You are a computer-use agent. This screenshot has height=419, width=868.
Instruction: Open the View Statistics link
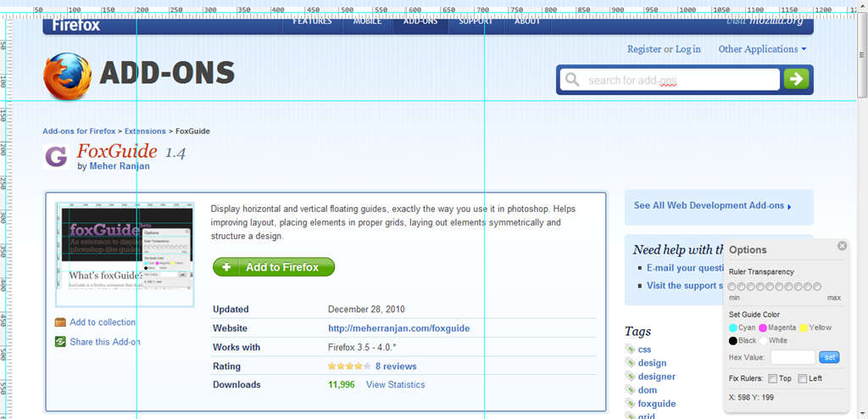point(395,384)
